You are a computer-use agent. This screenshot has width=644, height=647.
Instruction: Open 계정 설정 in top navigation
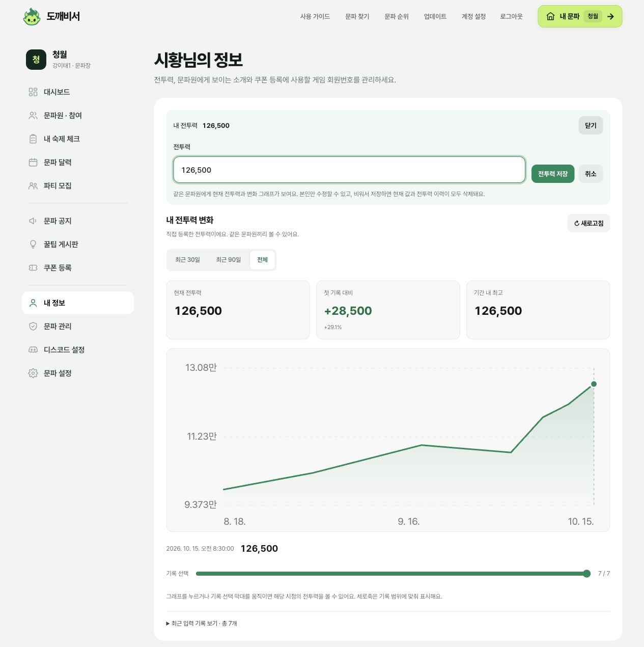coord(473,16)
